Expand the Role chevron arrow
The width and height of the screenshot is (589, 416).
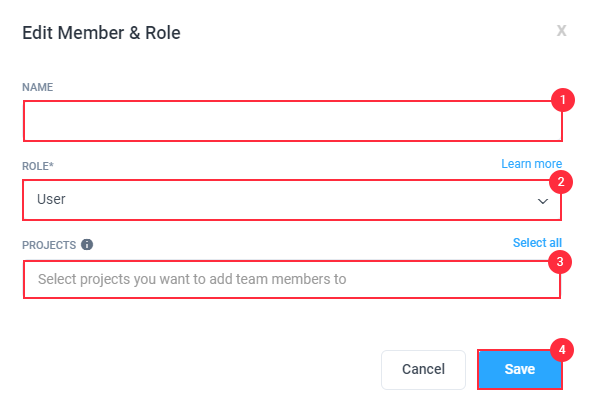tap(542, 201)
